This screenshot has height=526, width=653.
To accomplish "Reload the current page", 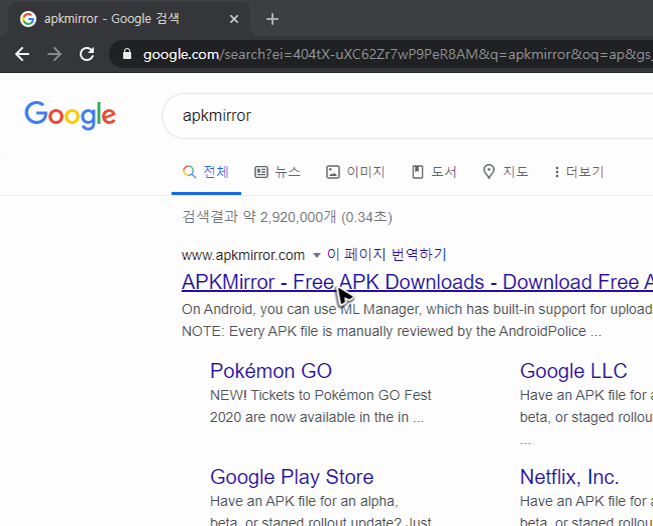I will pyautogui.click(x=87, y=54).
